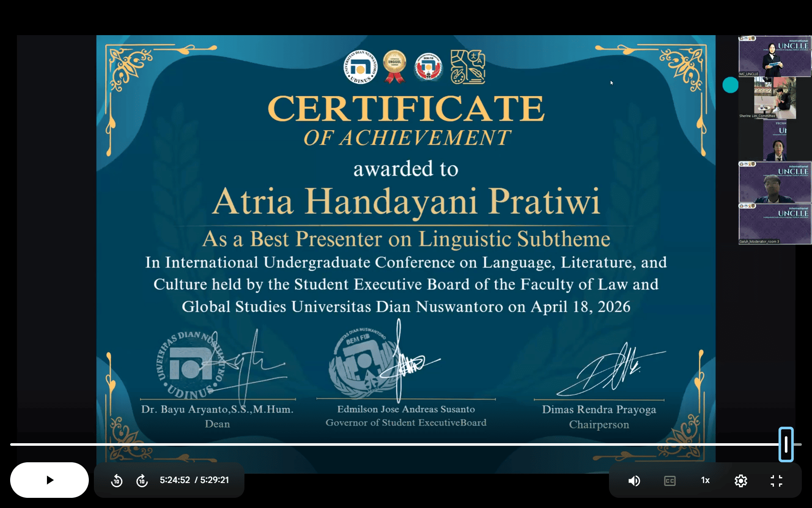812x508 pixels.
Task: Click the gold Unggul medal badge
Action: coord(395,67)
